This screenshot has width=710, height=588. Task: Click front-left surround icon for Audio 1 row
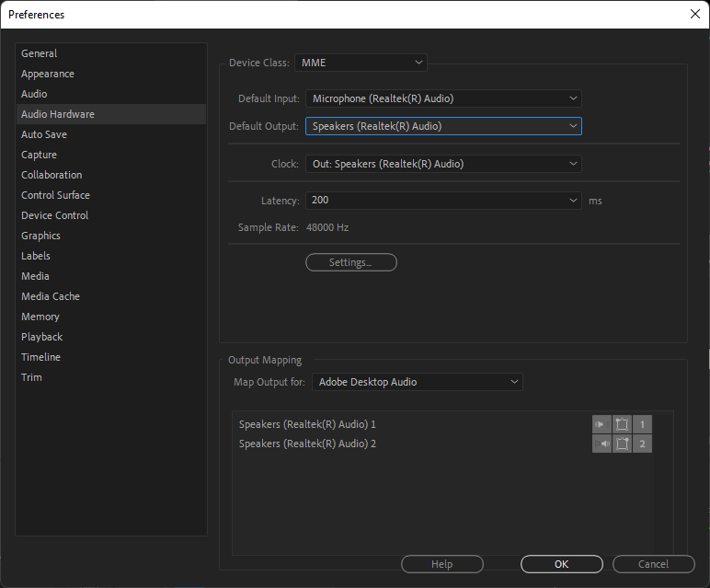pos(622,424)
